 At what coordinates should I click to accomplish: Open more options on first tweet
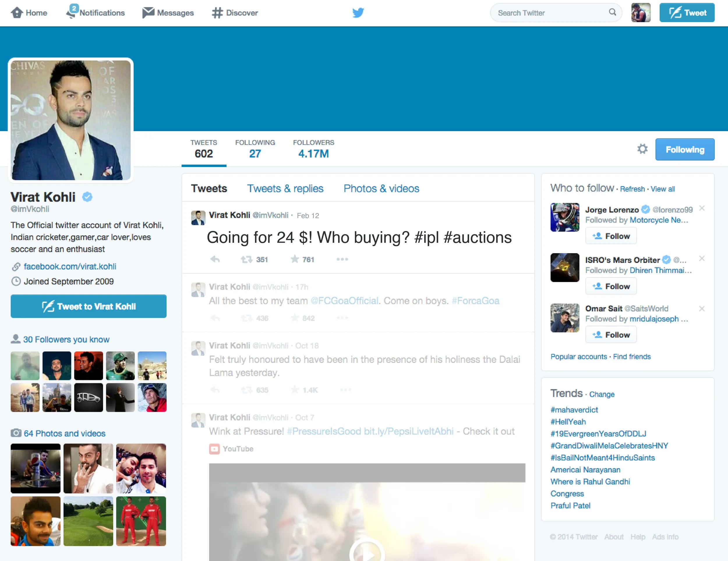pos(342,259)
